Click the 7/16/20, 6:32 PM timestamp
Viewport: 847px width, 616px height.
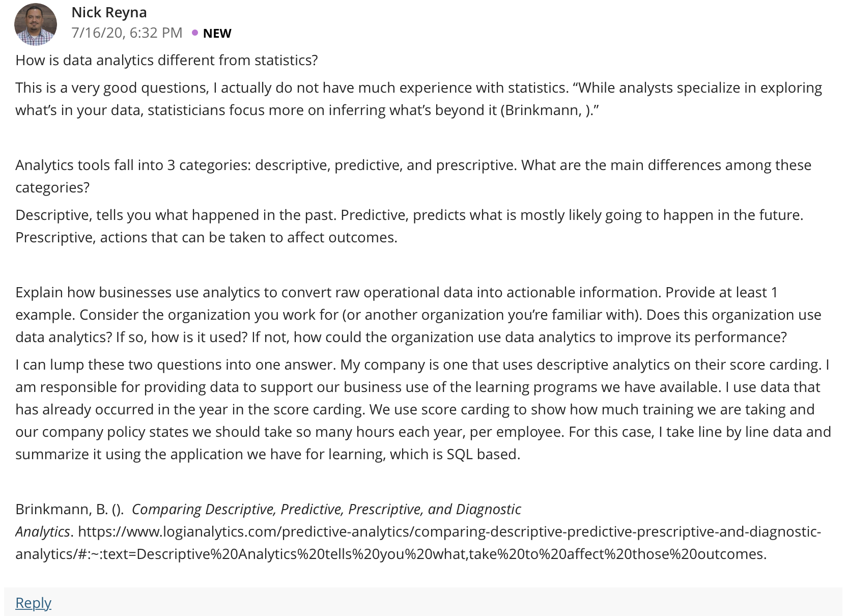click(x=127, y=33)
